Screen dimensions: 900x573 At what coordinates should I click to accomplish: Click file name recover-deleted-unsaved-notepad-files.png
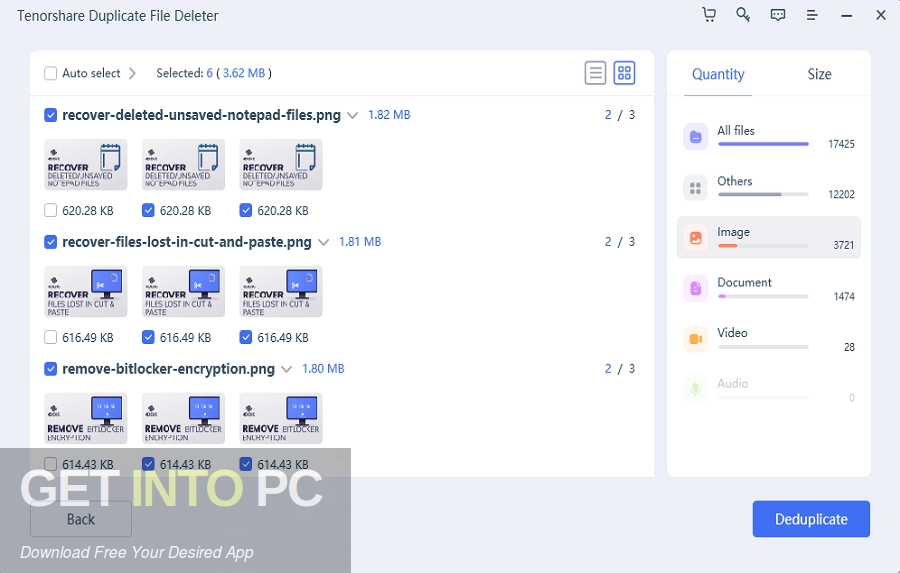point(201,115)
